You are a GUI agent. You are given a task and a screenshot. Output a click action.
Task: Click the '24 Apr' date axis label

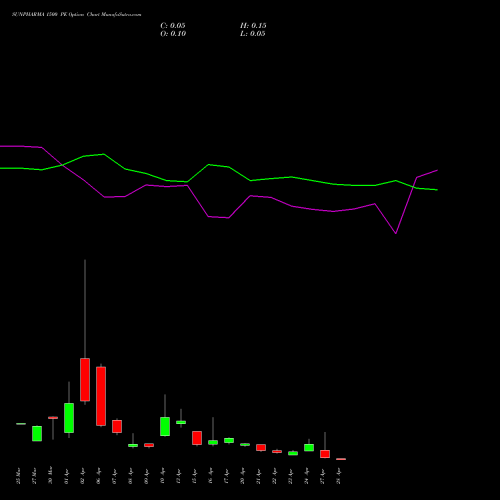[x=306, y=476]
